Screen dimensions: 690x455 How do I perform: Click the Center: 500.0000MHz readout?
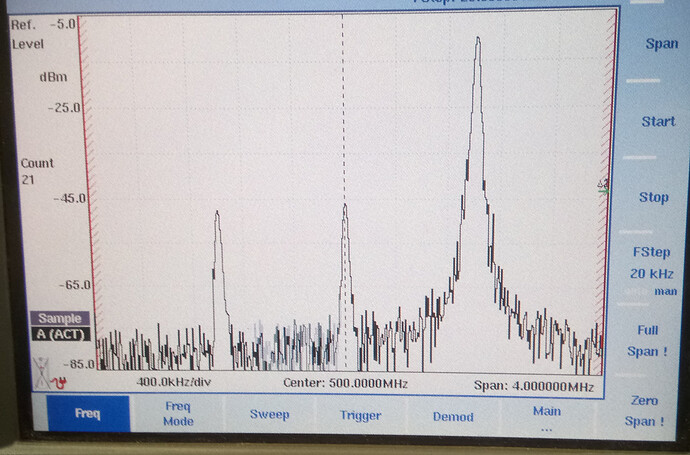[x=345, y=383]
